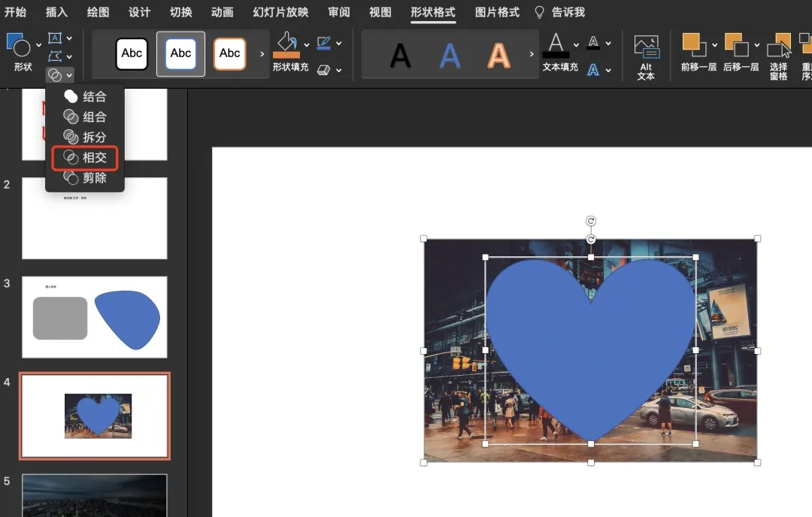Choose 相交 from merge shapes menu

tap(85, 158)
